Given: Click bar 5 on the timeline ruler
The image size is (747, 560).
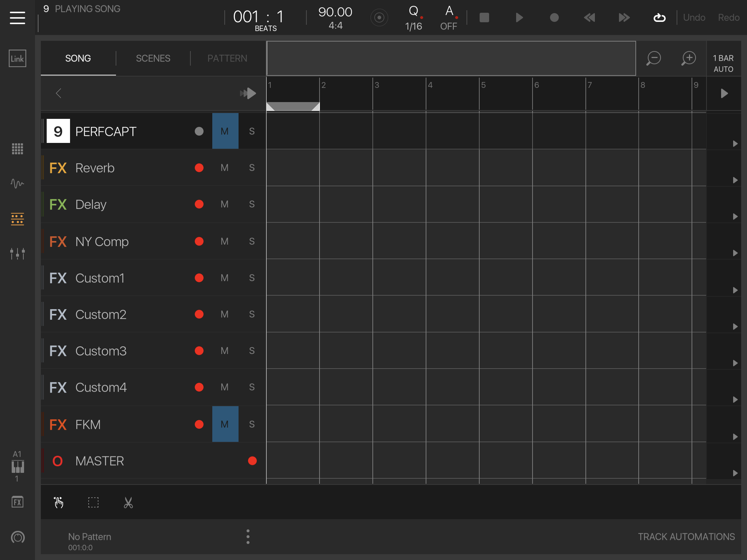Looking at the screenshot, I should [x=484, y=85].
